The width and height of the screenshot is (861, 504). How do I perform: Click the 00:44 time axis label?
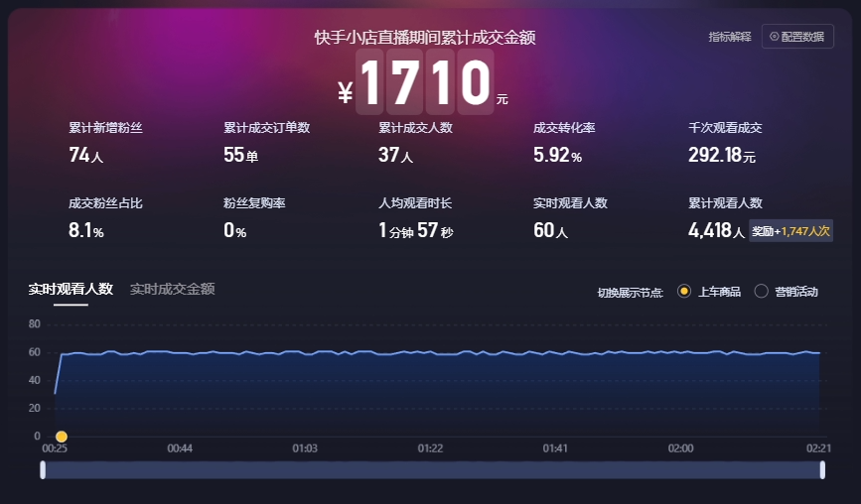[180, 448]
